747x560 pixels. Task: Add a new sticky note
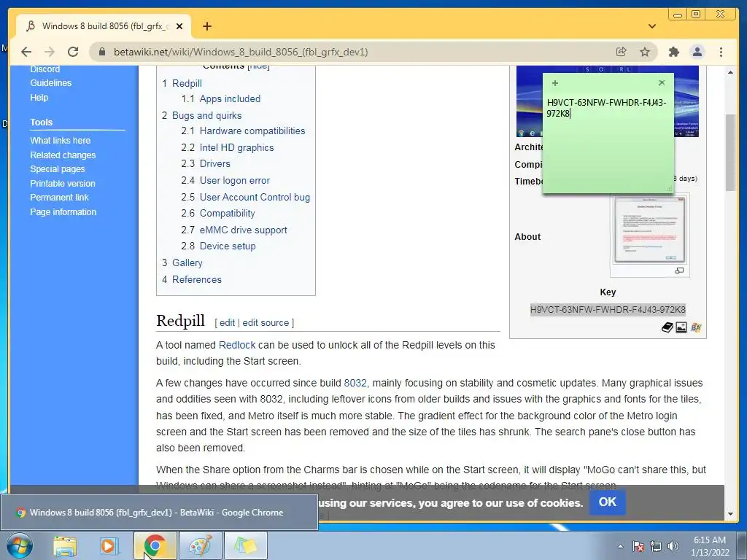pyautogui.click(x=555, y=83)
